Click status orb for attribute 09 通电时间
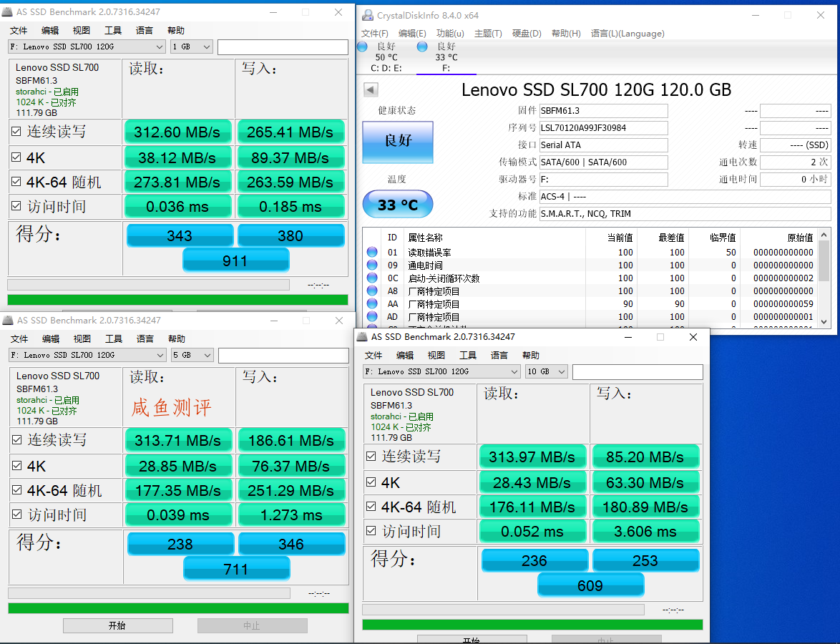This screenshot has width=840, height=644. (372, 265)
